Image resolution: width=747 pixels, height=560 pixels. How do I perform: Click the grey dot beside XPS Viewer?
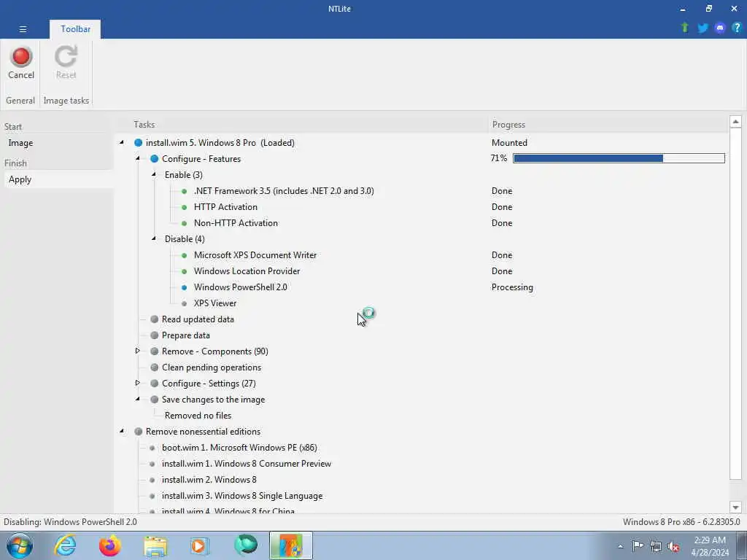point(185,303)
